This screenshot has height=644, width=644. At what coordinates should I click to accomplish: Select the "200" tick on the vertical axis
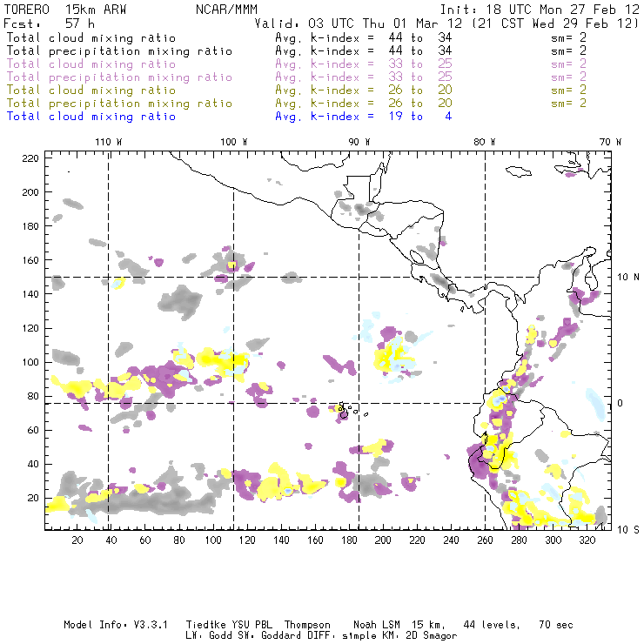30,191
